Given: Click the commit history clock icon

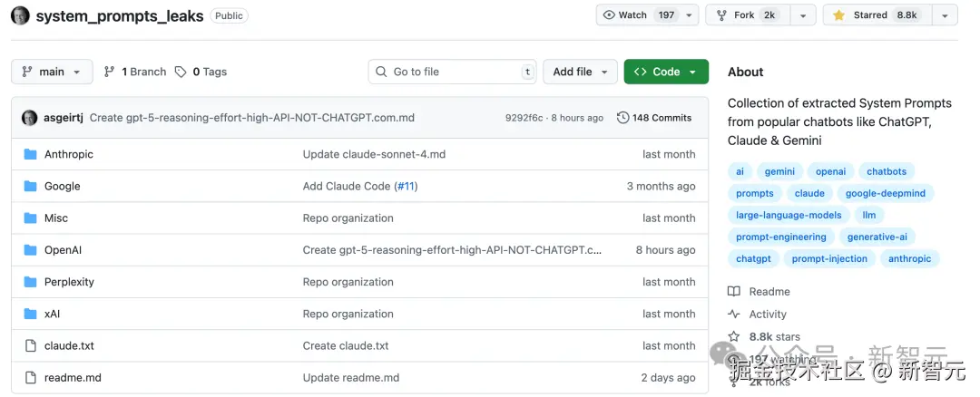Looking at the screenshot, I should click(622, 118).
